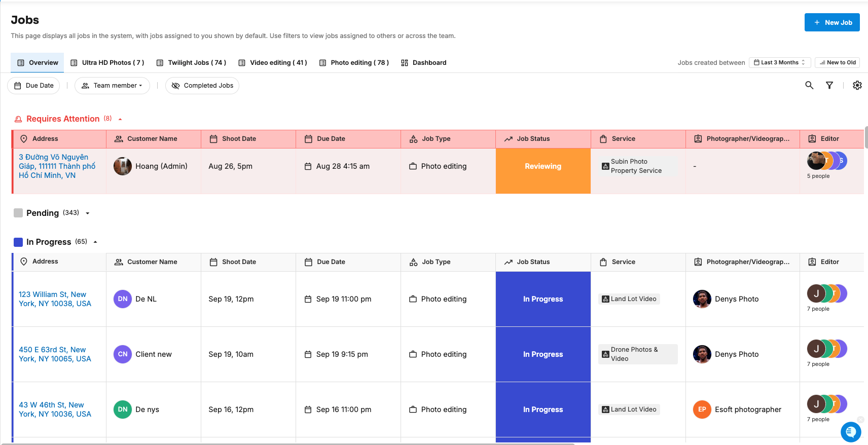Click the DN avatar beside De NL
The image size is (868, 445).
click(x=123, y=299)
